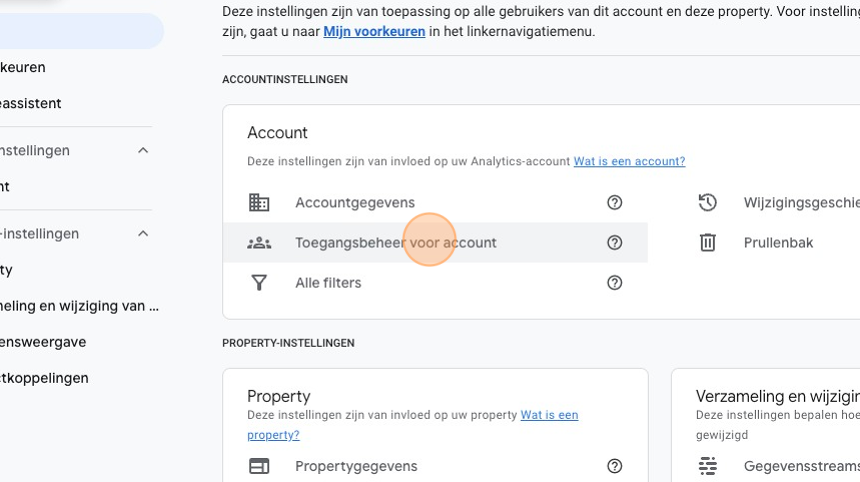860x482 pixels.
Task: Click the Toegangsbeheer people icon
Action: (259, 243)
